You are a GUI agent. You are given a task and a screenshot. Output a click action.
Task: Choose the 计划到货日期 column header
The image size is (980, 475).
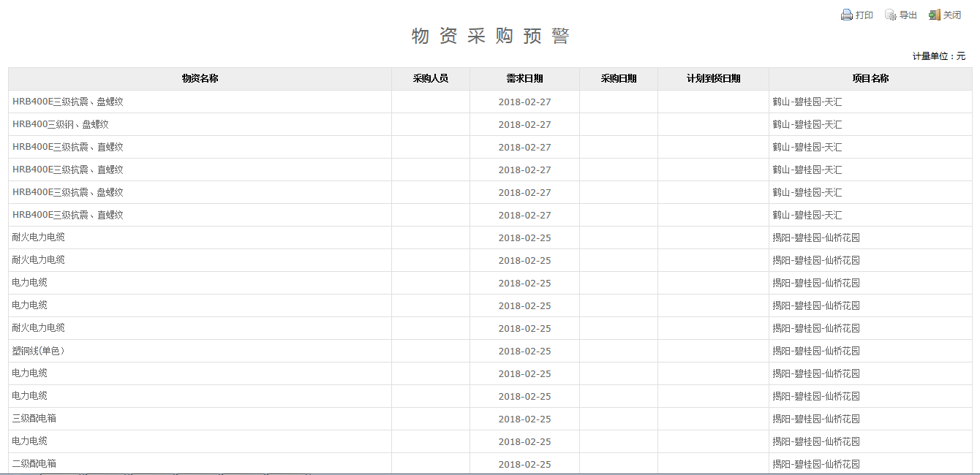click(x=713, y=79)
